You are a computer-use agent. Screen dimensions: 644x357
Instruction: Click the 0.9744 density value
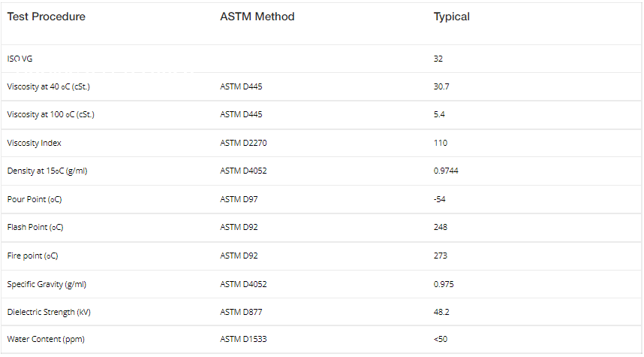[446, 171]
